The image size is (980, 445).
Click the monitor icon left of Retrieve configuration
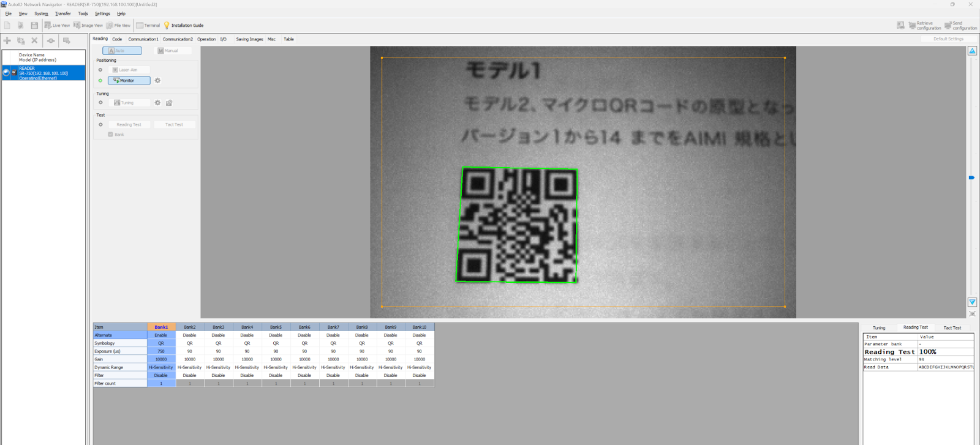tap(900, 25)
